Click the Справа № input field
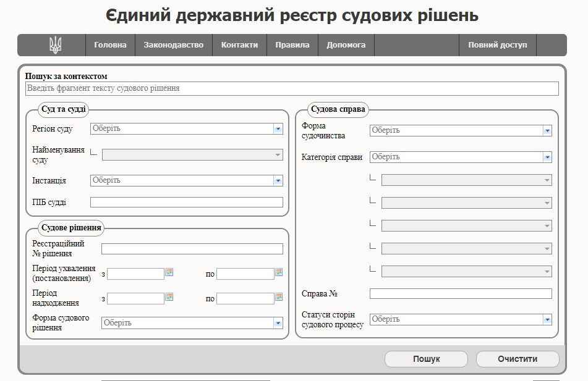This screenshot has height=381, width=588. pos(460,294)
